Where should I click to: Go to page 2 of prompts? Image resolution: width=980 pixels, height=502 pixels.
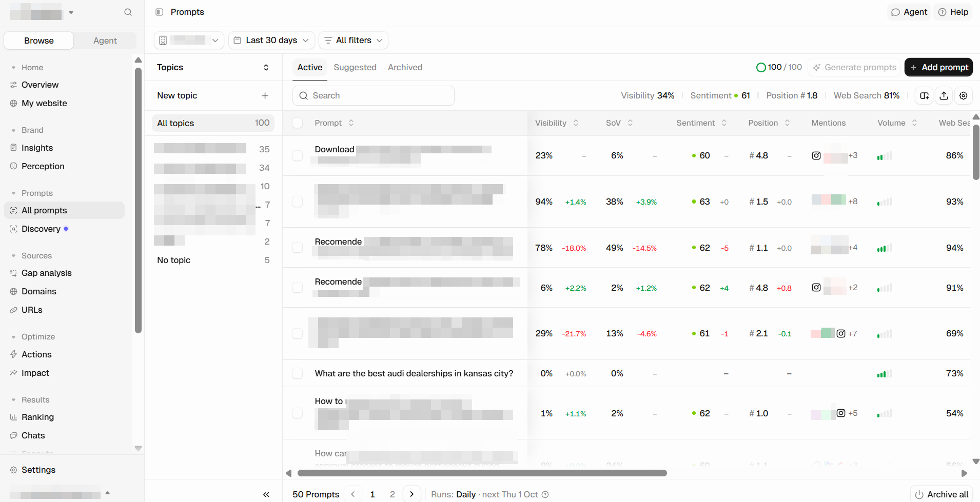coord(393,494)
